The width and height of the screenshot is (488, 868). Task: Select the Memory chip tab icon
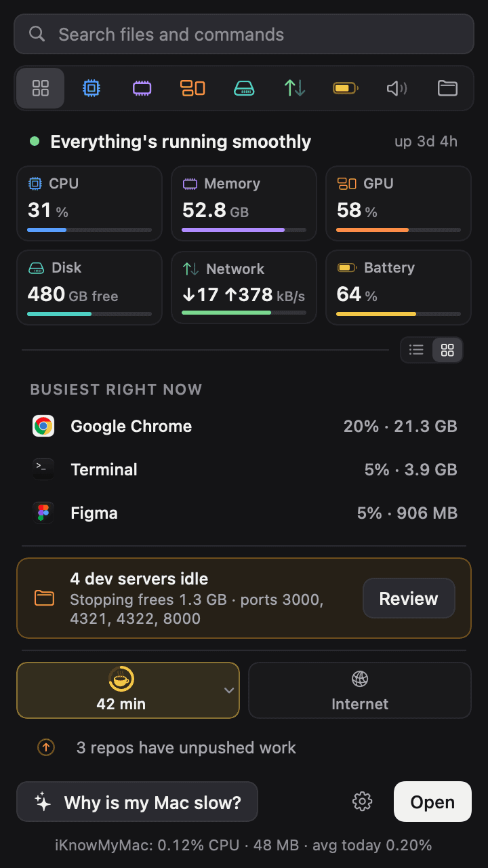142,88
